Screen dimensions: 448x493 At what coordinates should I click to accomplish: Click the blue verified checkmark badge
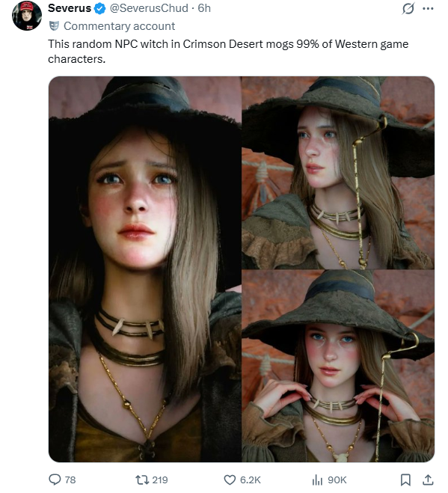pos(100,9)
